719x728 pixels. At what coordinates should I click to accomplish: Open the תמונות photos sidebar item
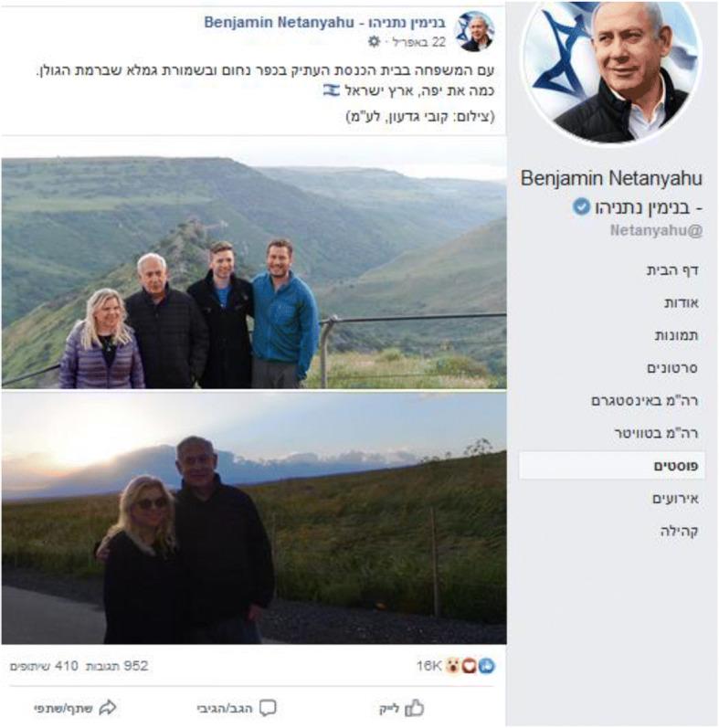coord(676,335)
